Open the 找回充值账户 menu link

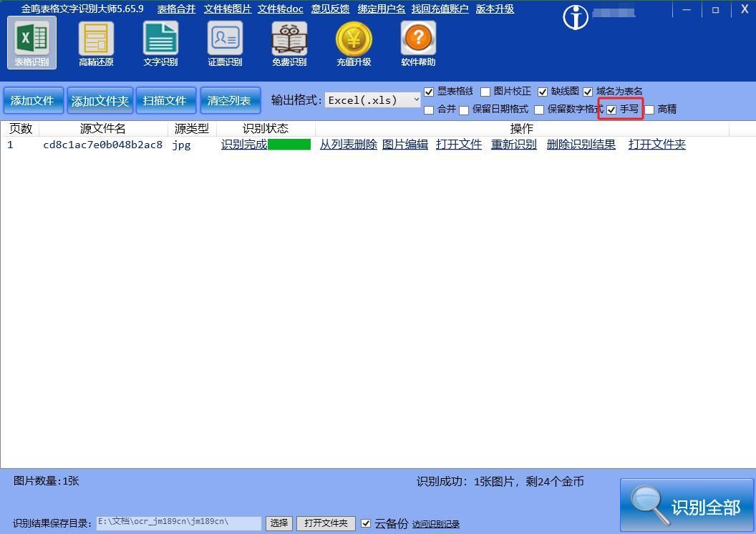click(x=440, y=9)
